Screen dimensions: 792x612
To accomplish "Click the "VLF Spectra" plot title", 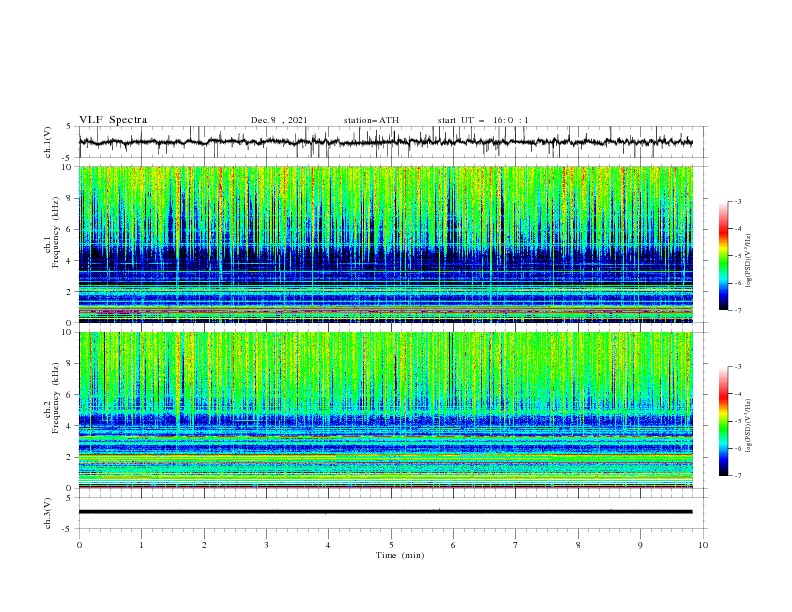I will (113, 120).
